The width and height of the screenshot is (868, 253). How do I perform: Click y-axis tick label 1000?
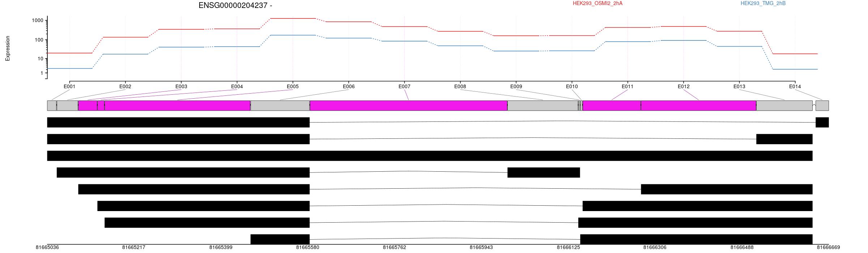click(38, 21)
